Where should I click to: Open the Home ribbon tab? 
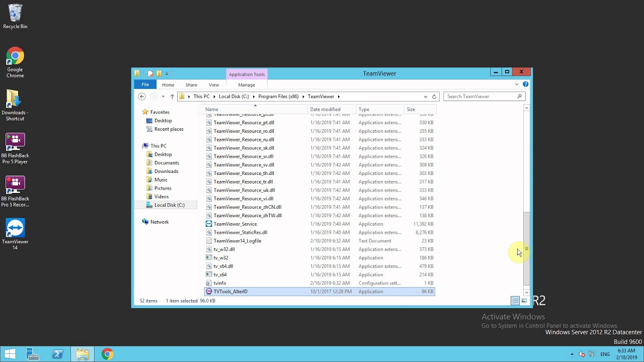click(x=168, y=85)
